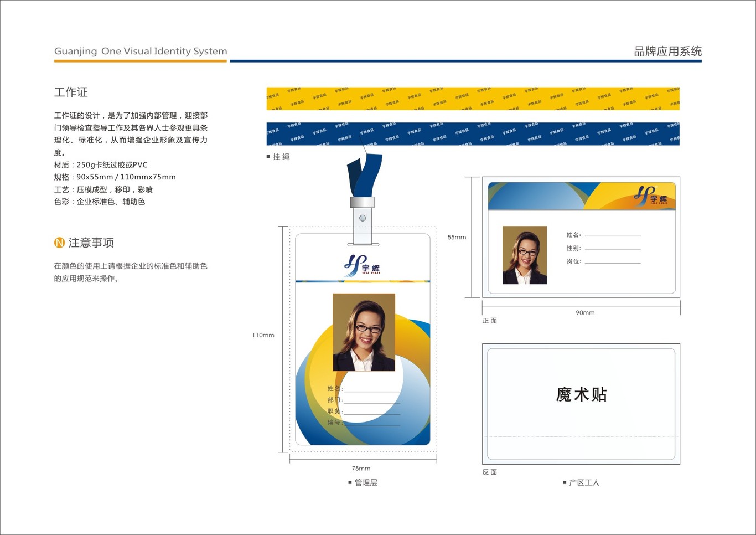Click the 宇辉 logo on the horizontal card
Screen dimensions: 756x535
[x=651, y=196]
